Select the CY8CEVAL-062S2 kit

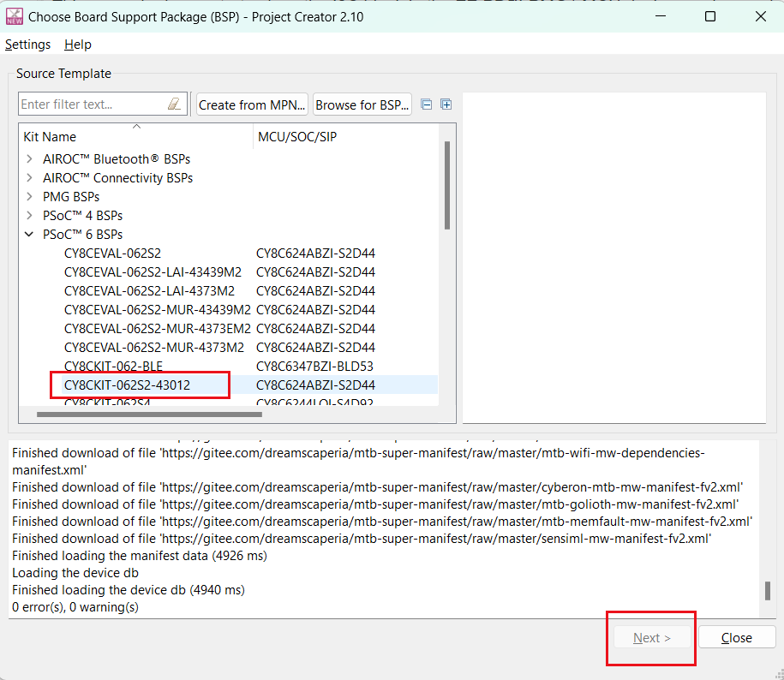pyautogui.click(x=112, y=254)
